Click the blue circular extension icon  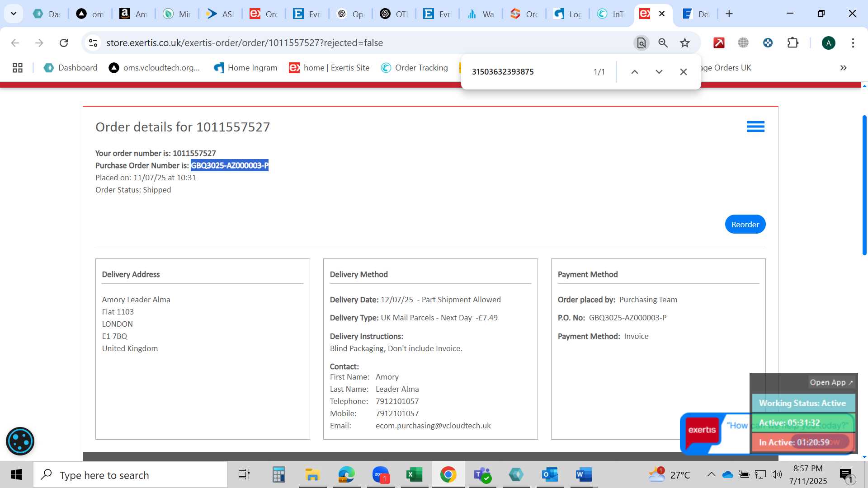[768, 43]
